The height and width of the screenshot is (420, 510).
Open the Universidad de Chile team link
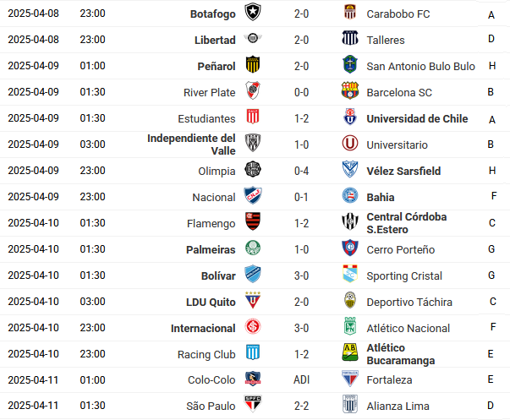(417, 118)
